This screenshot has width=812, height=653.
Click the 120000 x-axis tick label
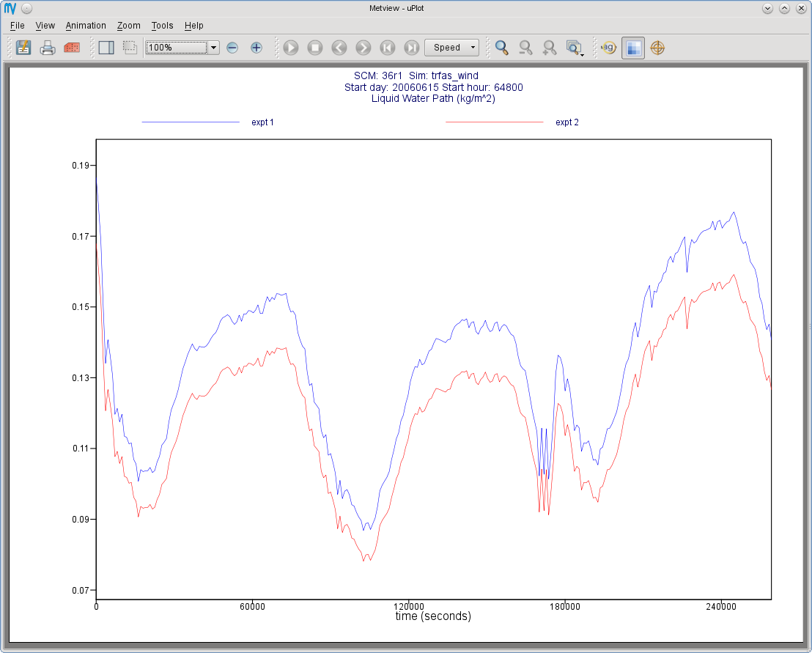pyautogui.click(x=409, y=606)
